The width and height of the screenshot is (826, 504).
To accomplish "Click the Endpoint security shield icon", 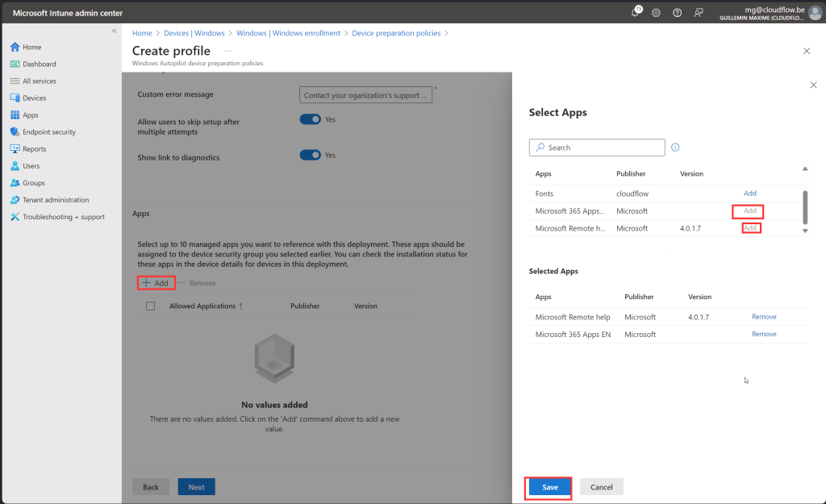I will pyautogui.click(x=15, y=131).
